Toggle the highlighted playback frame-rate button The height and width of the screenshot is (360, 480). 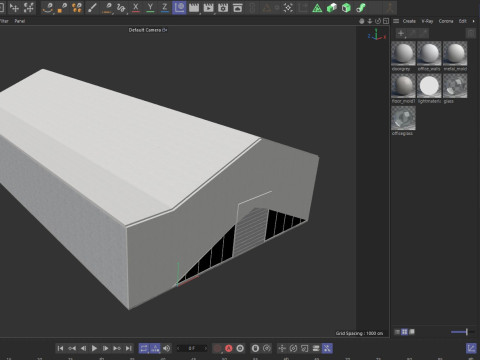click(155, 348)
